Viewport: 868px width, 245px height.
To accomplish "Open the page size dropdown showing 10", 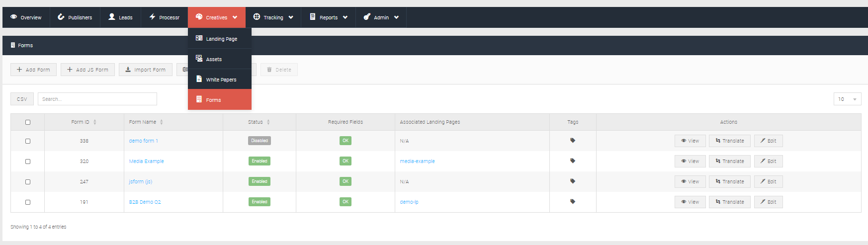I will (x=847, y=99).
